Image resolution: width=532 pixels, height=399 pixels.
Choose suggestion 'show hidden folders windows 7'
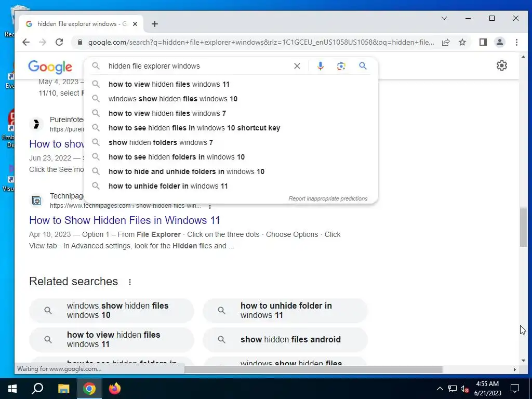pyautogui.click(x=231, y=142)
